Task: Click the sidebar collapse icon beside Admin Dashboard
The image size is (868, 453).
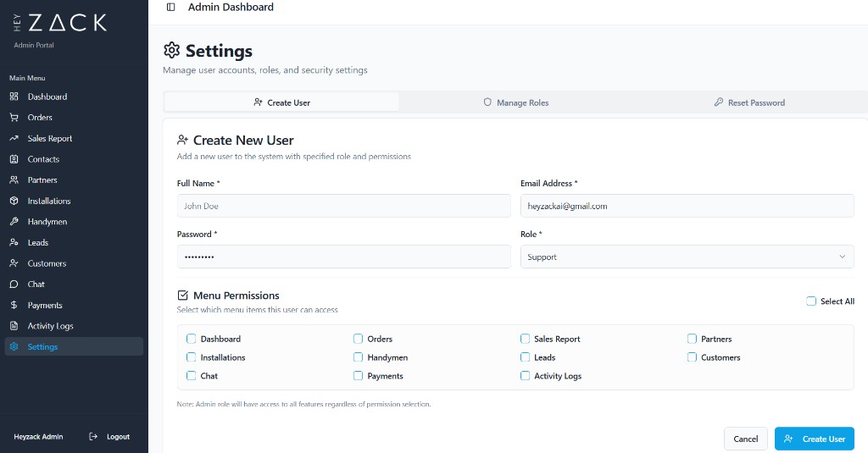Action: pyautogui.click(x=171, y=7)
